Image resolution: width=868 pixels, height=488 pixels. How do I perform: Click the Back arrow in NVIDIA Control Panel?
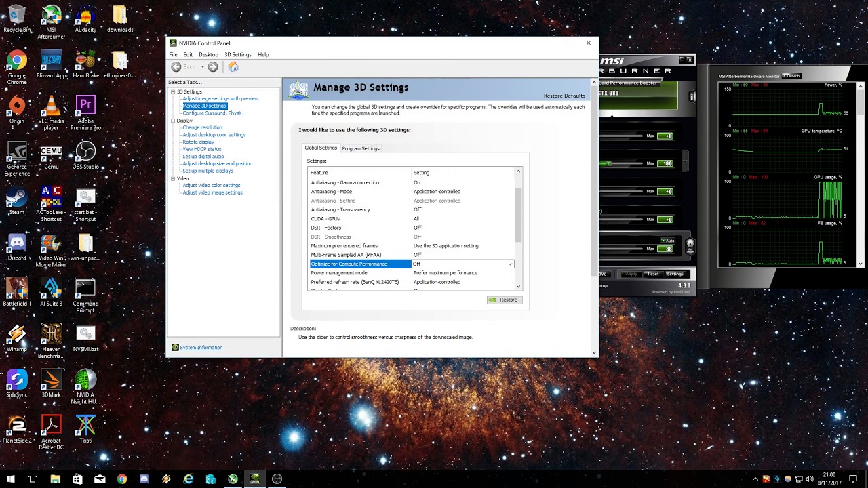click(176, 66)
